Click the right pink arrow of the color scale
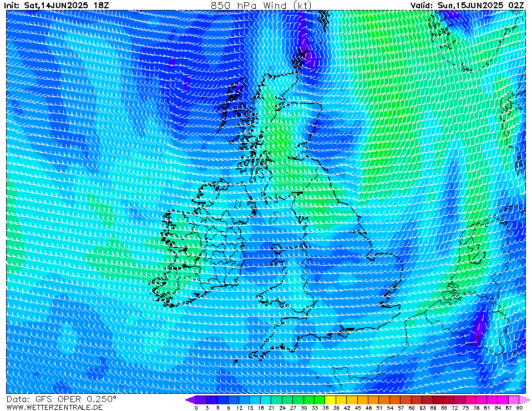This screenshot has height=411, width=532. [x=525, y=400]
